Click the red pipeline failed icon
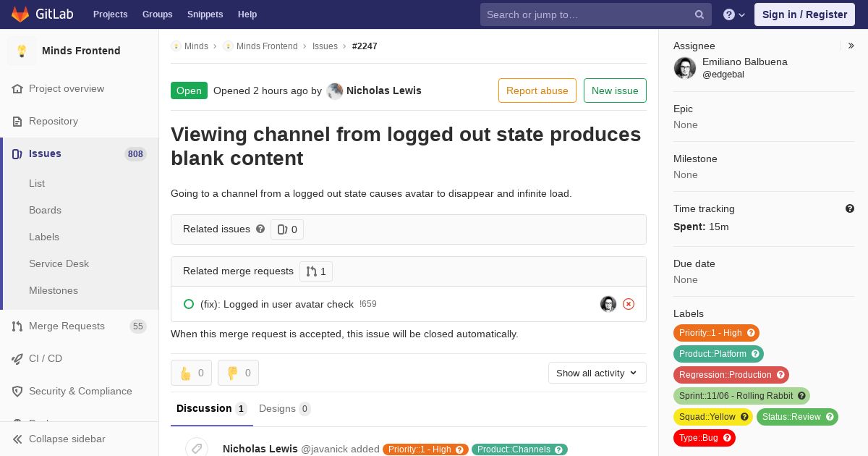The image size is (868, 456). [629, 304]
